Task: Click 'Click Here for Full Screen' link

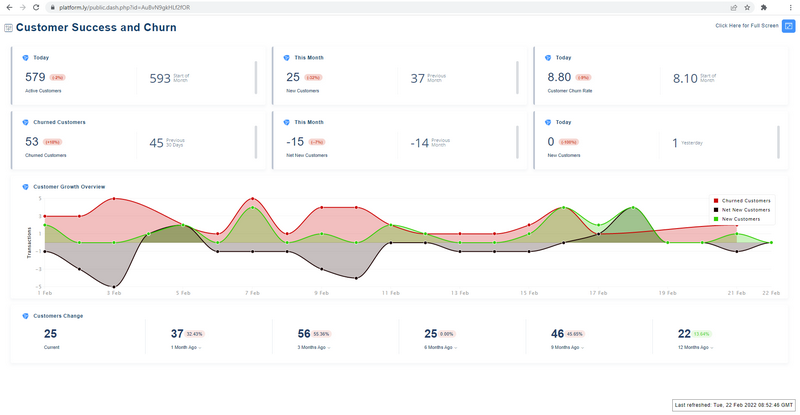Action: click(x=747, y=26)
